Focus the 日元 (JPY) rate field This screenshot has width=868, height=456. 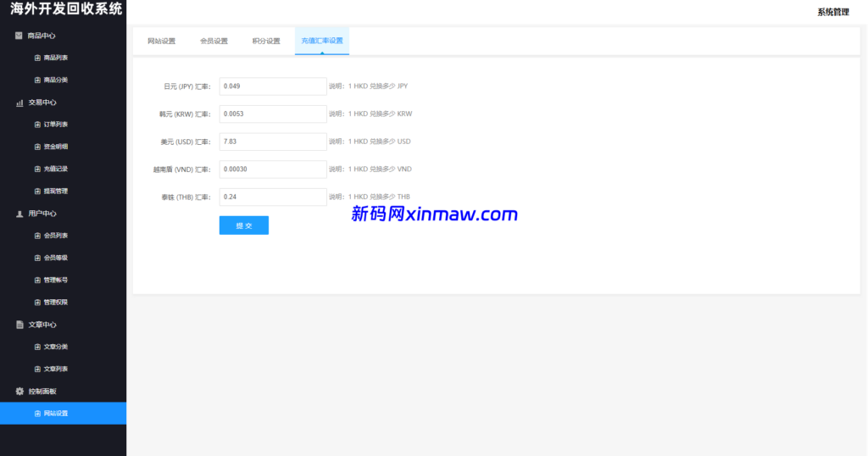[273, 86]
